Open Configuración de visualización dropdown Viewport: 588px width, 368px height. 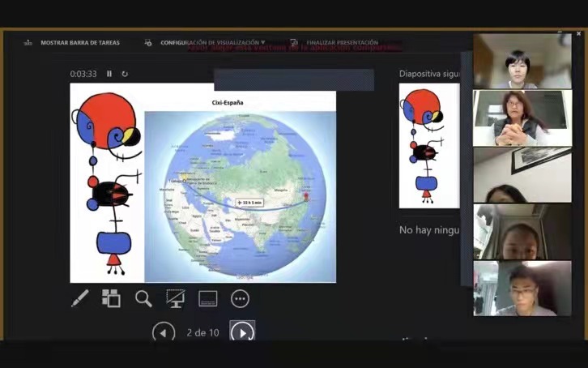(x=213, y=43)
